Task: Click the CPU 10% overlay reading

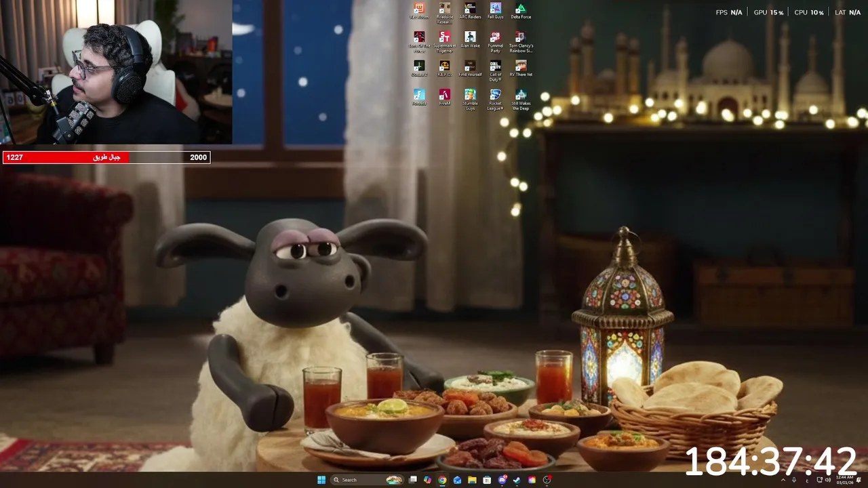Action: click(x=808, y=12)
